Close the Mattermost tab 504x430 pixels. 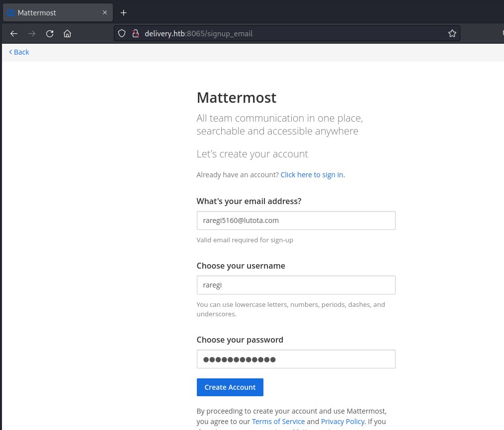point(105,12)
